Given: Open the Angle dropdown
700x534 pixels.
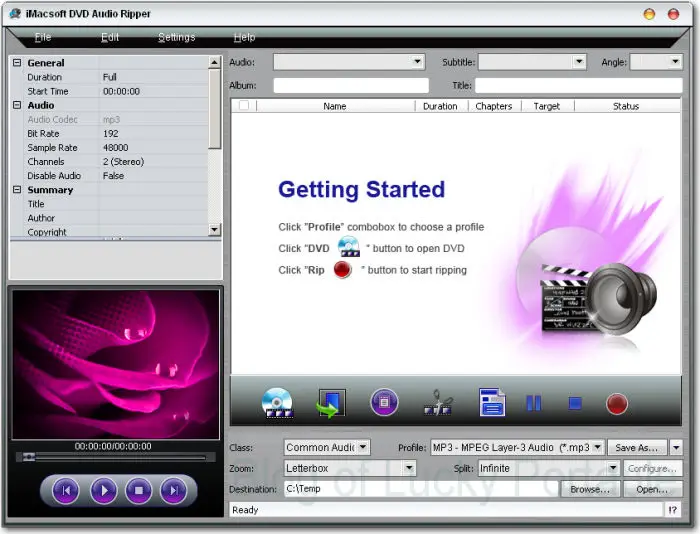Looking at the screenshot, I should coord(675,62).
